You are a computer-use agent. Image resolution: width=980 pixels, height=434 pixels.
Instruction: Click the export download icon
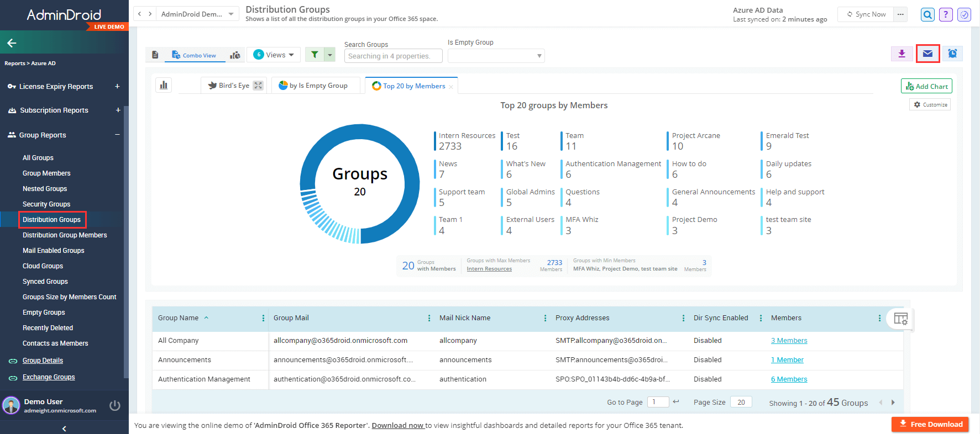pyautogui.click(x=902, y=54)
